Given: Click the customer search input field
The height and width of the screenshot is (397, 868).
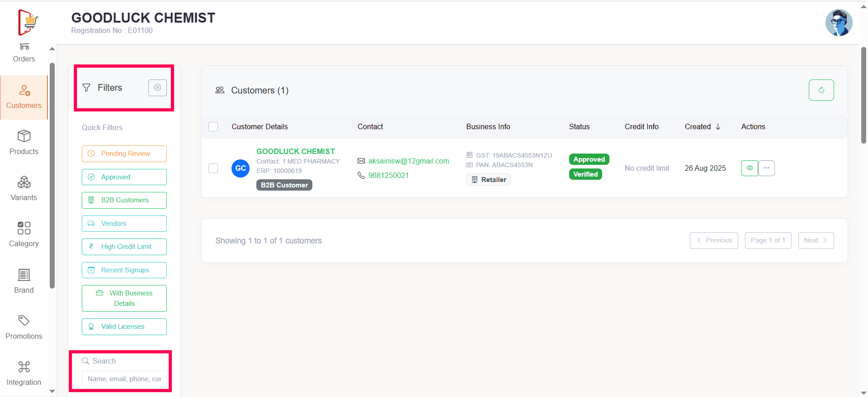Looking at the screenshot, I should [x=124, y=379].
